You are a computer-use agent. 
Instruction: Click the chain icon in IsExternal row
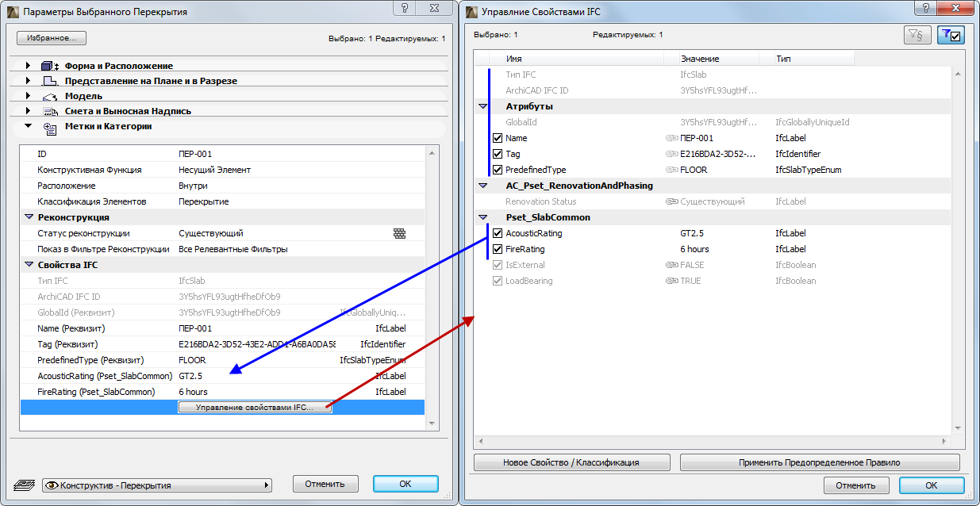coord(672,265)
